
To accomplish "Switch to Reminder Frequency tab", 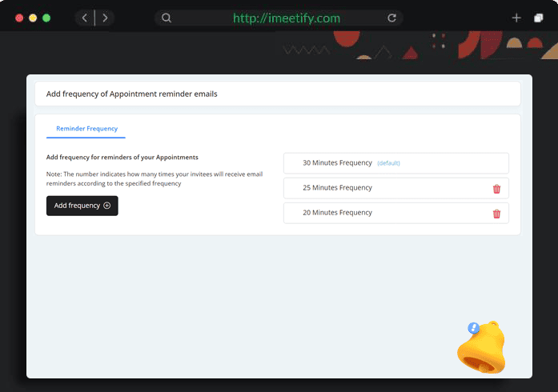I will point(86,128).
